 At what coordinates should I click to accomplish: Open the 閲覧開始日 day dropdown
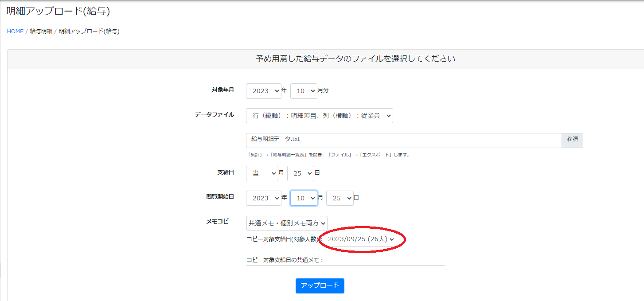coord(340,198)
